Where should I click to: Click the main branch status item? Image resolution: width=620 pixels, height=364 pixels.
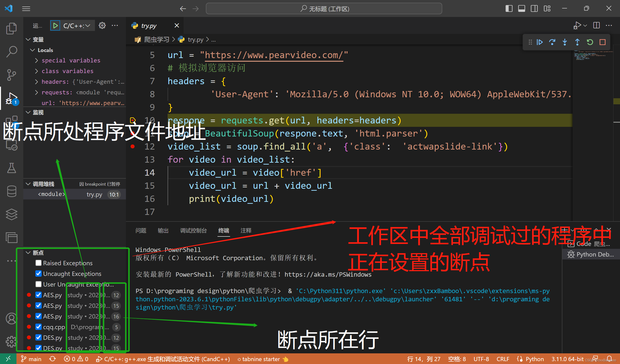(31, 359)
